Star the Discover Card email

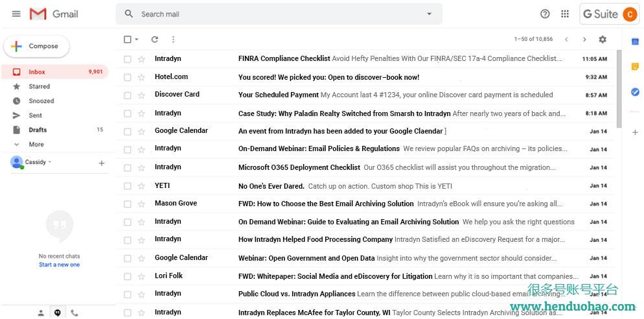[x=141, y=95]
